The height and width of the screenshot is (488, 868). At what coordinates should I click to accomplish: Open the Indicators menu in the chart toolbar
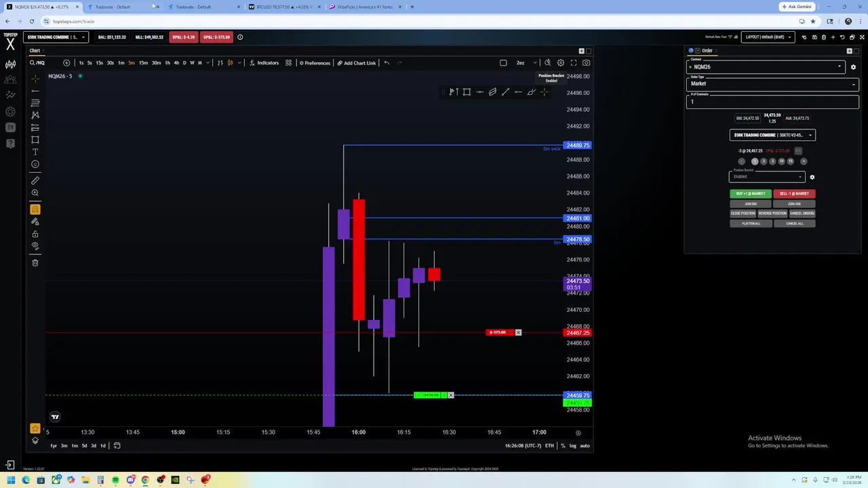[264, 63]
